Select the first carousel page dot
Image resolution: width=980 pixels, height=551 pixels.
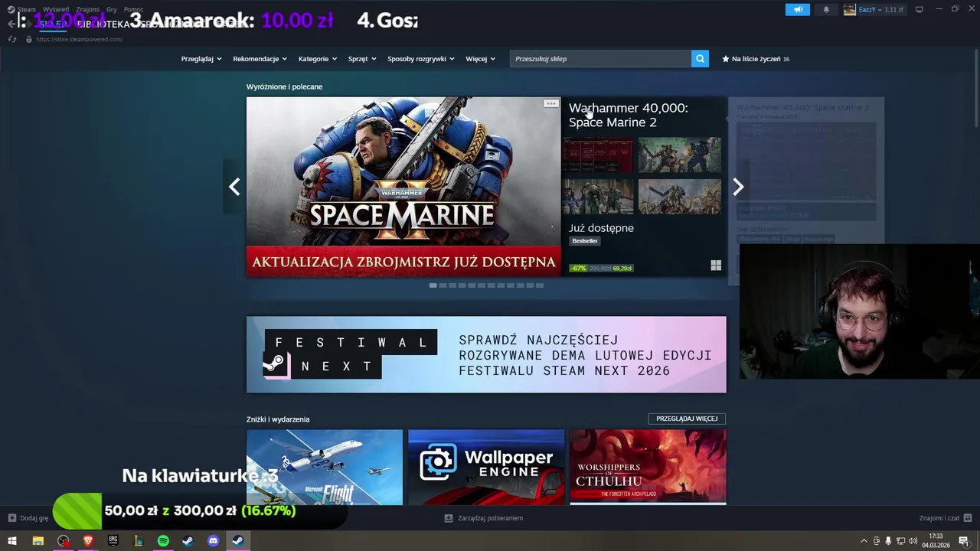pyautogui.click(x=433, y=285)
